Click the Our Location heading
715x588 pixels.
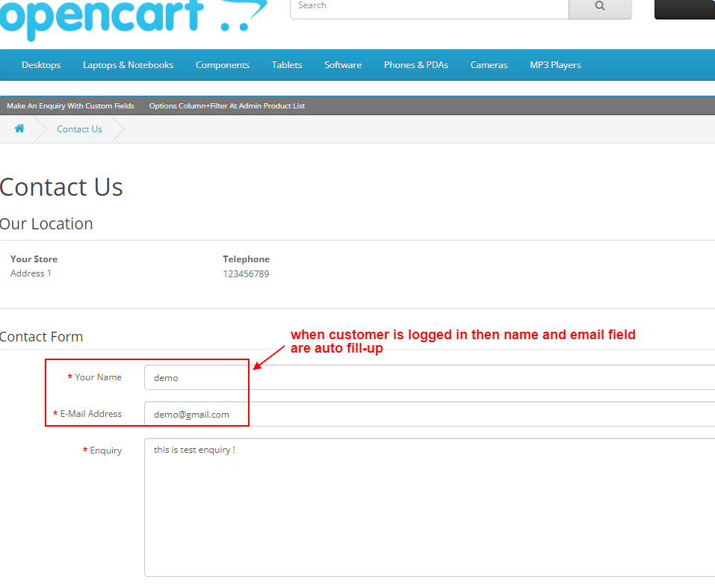46,224
